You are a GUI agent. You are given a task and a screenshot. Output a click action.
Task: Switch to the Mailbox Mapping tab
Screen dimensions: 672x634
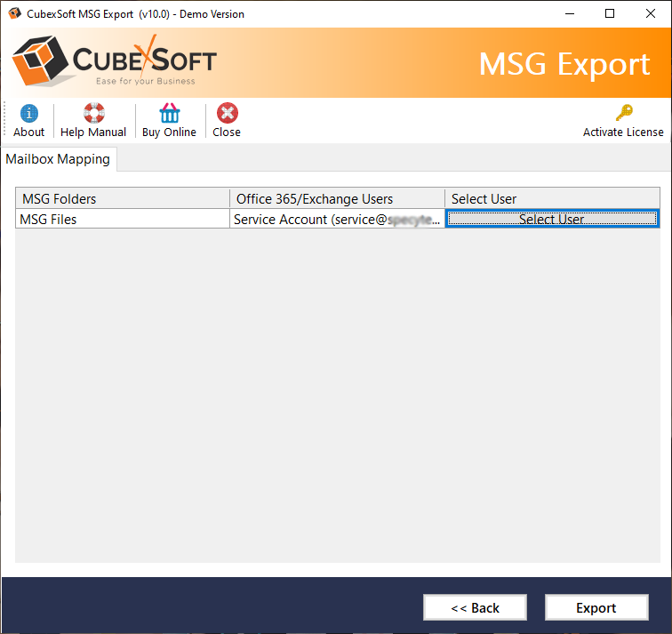tap(58, 159)
